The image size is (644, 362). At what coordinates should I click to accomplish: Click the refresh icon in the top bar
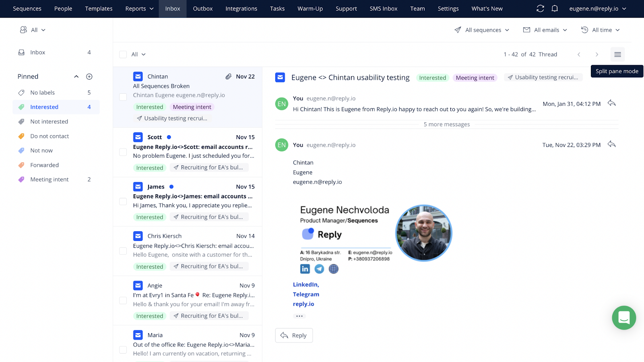(540, 8)
